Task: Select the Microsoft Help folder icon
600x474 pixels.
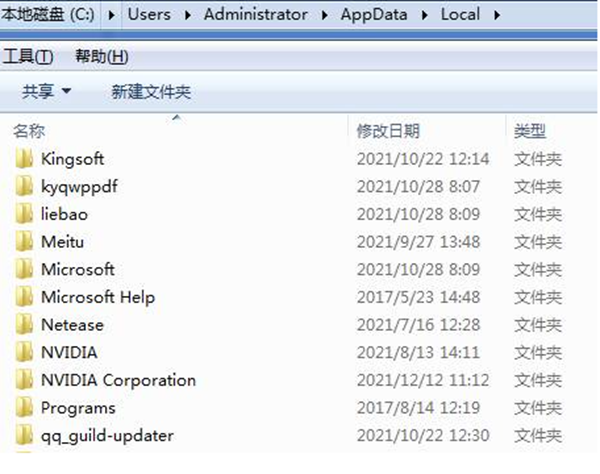Action: coord(24,297)
